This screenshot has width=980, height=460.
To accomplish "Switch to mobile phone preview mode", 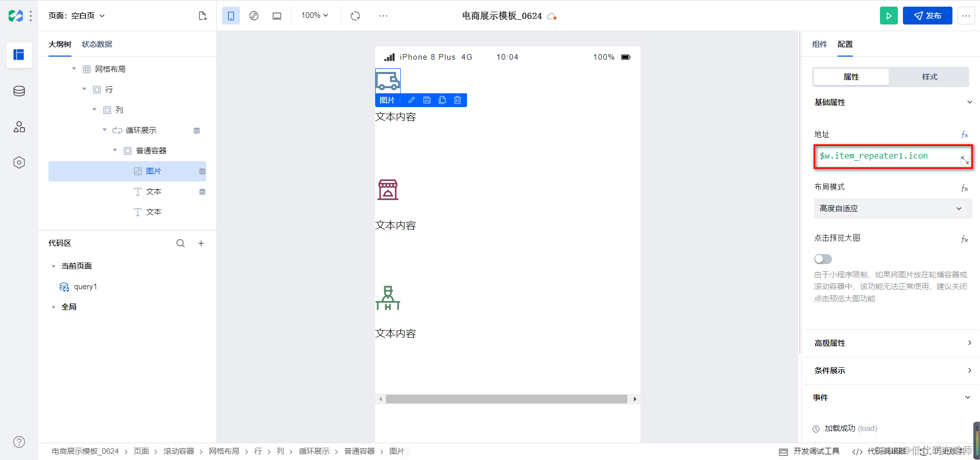I will pyautogui.click(x=231, y=16).
